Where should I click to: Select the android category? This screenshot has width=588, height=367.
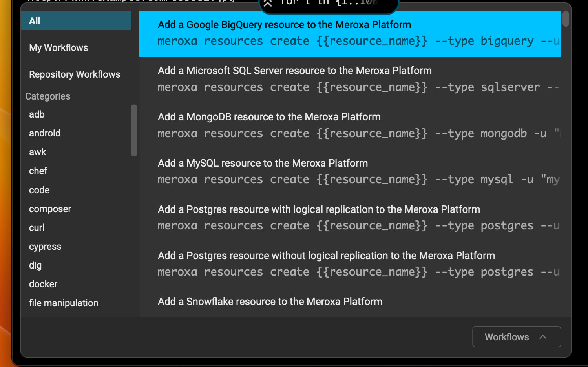tap(45, 133)
